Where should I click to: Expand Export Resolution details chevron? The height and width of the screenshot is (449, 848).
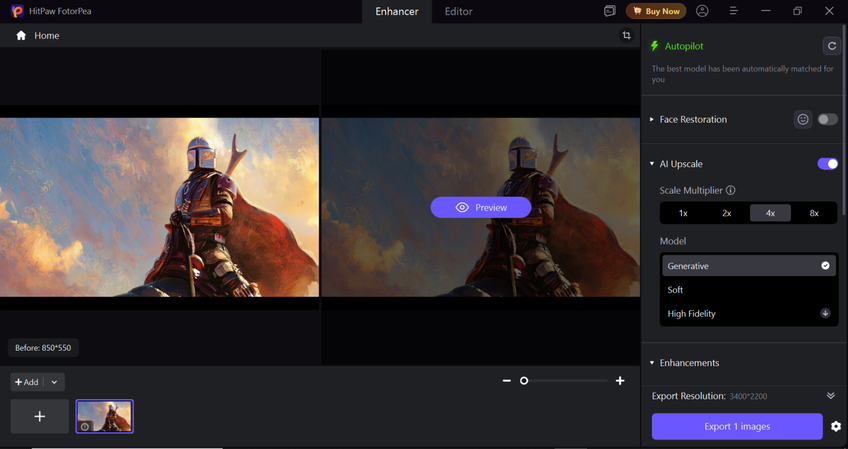(x=831, y=395)
